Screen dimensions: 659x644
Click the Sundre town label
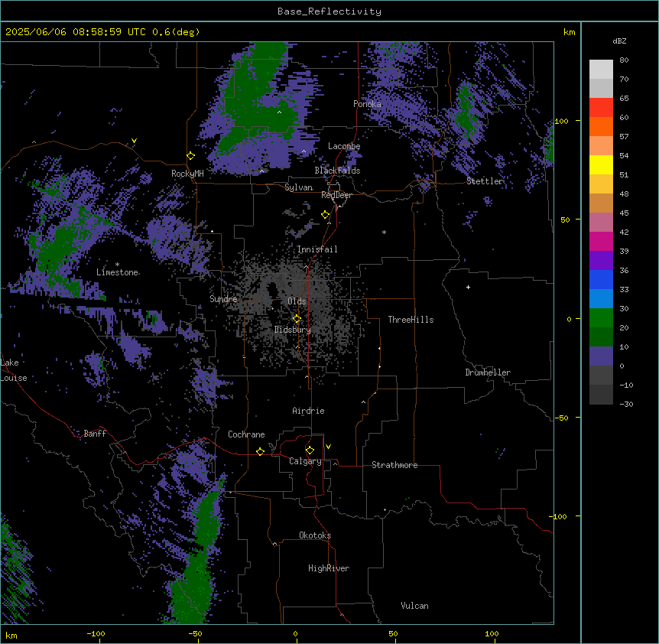(223, 299)
